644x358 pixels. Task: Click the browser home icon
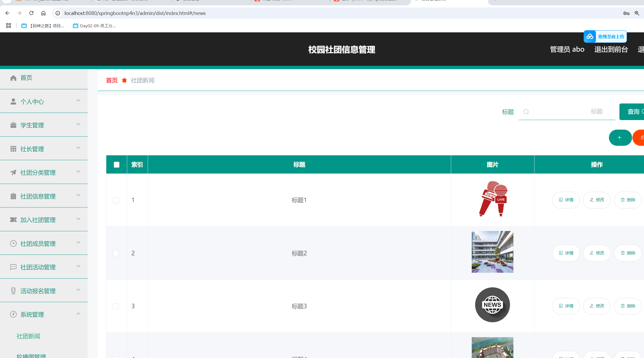[43, 13]
